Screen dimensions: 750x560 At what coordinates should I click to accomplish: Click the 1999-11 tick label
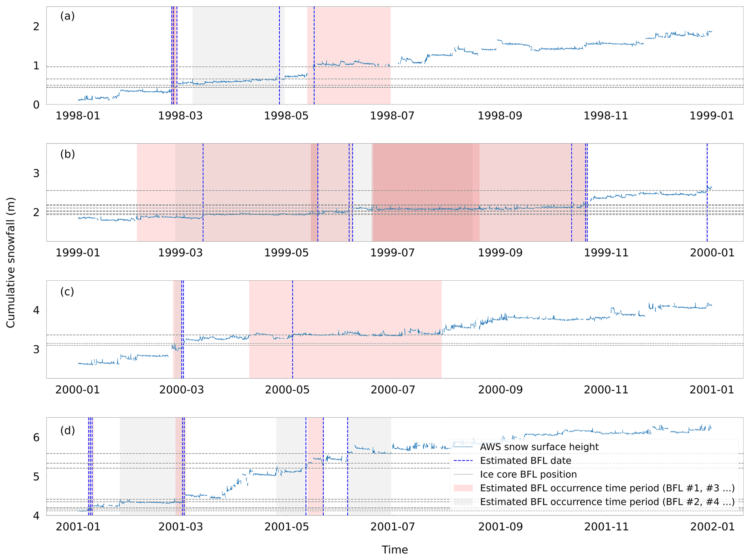tap(606, 253)
